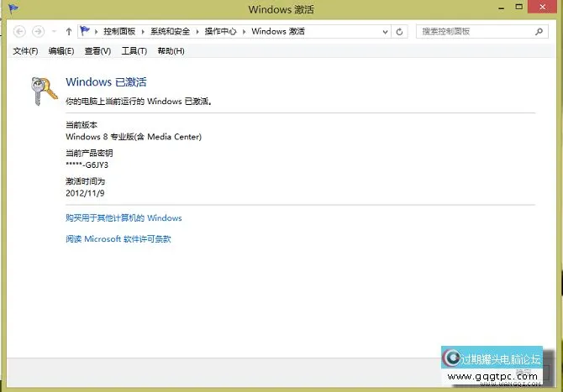The height and width of the screenshot is (392, 563).
Task: Open 系统和安全 breadcrumb in address bar
Action: pos(170,32)
